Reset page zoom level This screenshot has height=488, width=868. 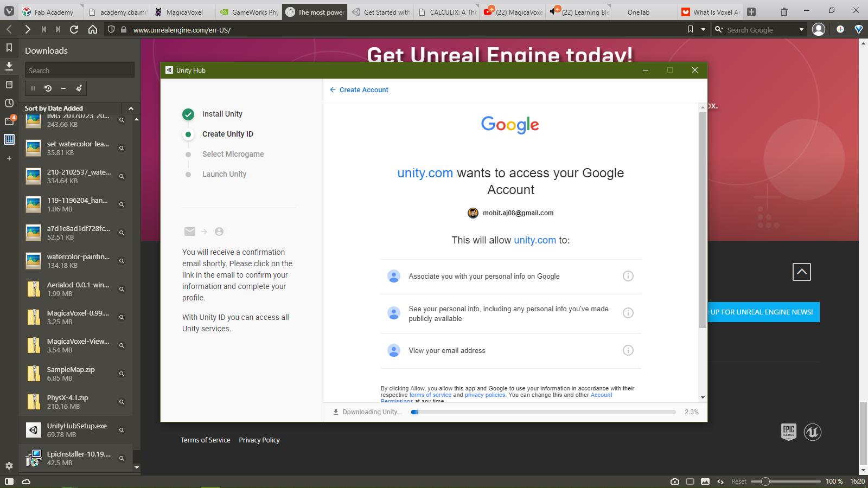738,481
